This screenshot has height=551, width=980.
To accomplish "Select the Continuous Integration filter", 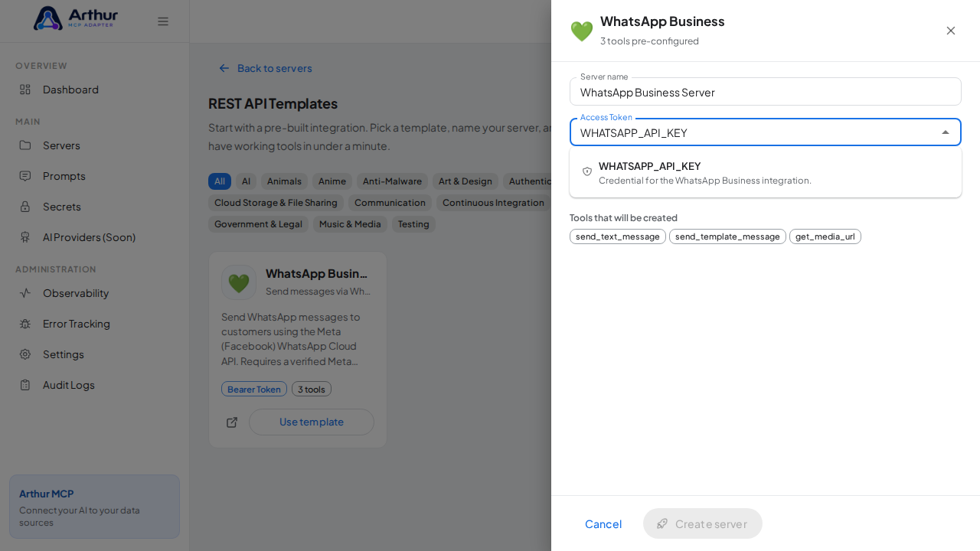I will [x=493, y=203].
